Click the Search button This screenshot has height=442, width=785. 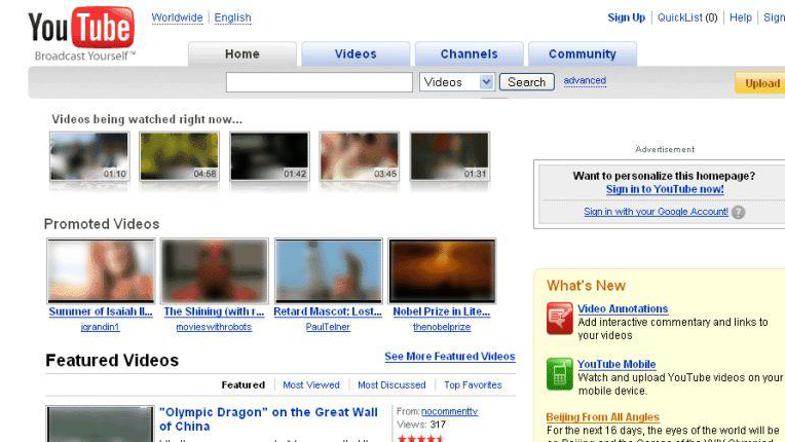pyautogui.click(x=527, y=82)
